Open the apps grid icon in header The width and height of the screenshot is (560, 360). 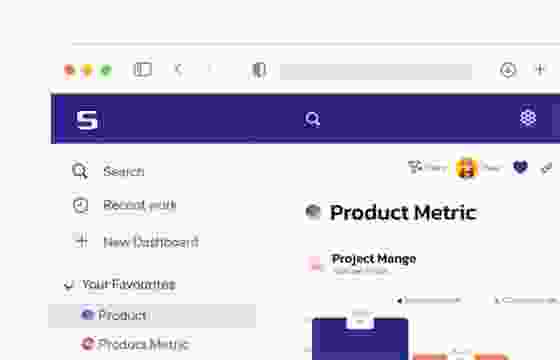(528, 118)
